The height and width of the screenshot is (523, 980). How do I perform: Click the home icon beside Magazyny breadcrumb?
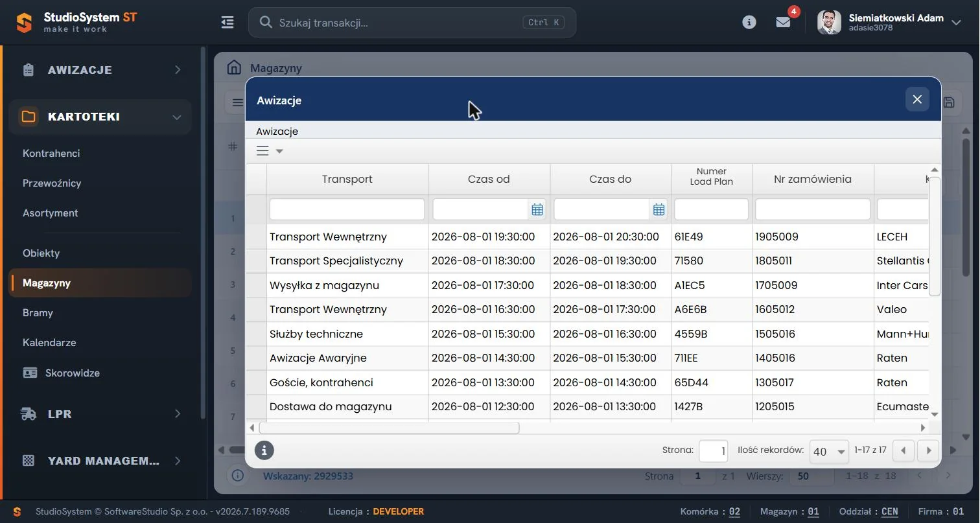coord(234,67)
